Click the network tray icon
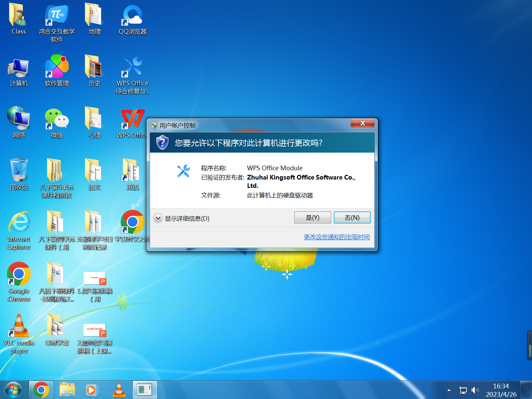Image resolution: width=532 pixels, height=399 pixels. click(x=463, y=390)
